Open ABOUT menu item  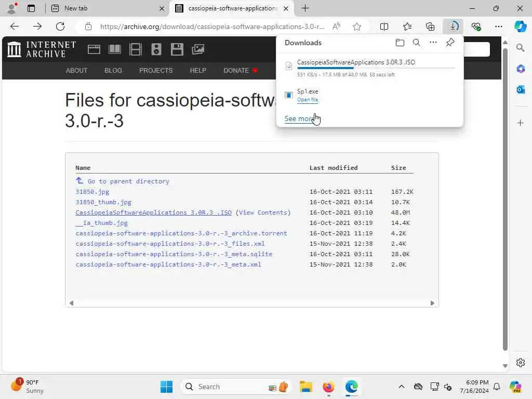coord(77,71)
